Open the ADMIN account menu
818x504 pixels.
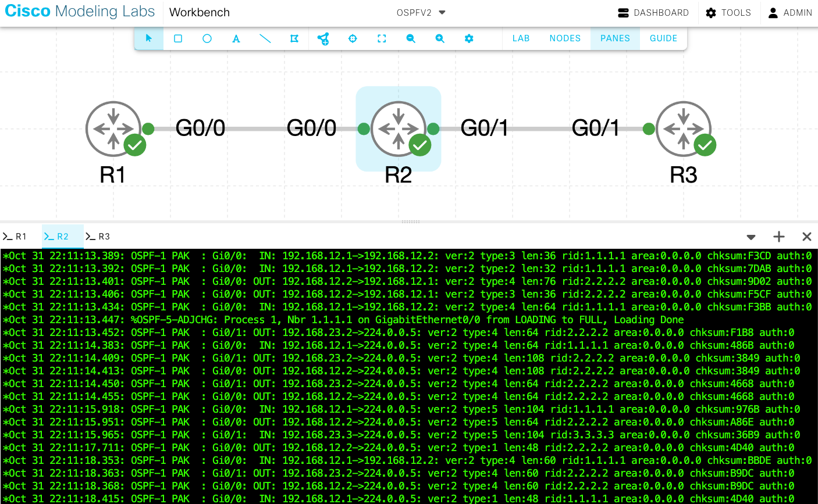790,12
